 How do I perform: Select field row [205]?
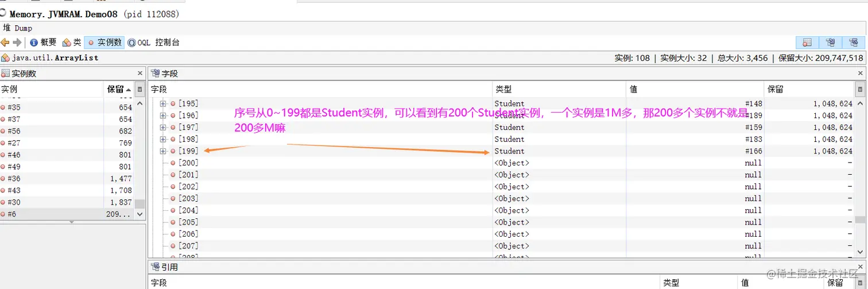click(501, 222)
